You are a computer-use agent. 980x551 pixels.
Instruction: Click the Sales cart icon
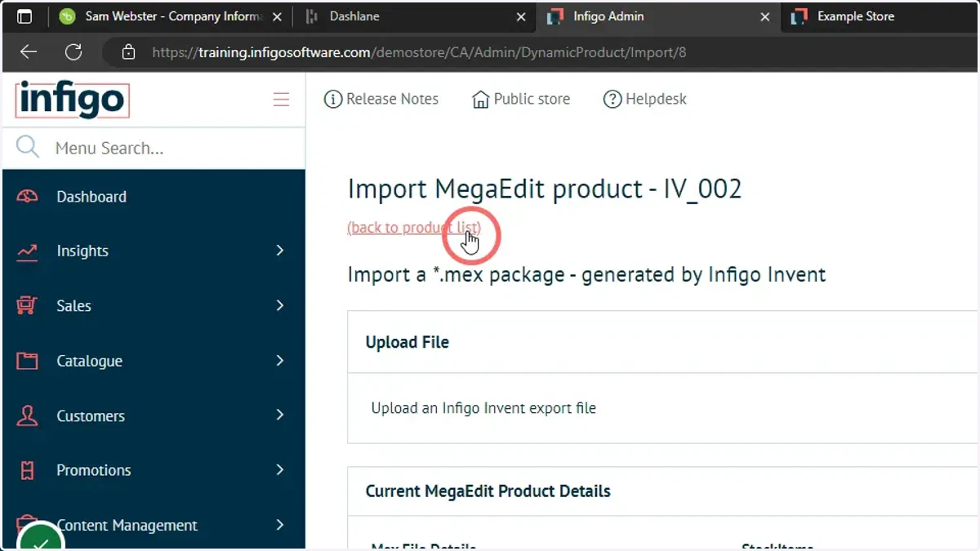(x=28, y=306)
